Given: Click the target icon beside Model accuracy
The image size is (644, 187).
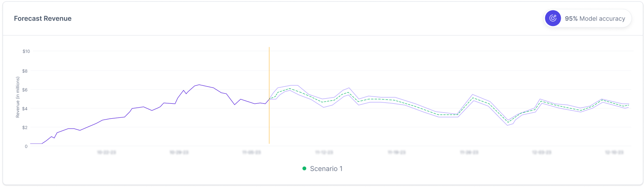Looking at the screenshot, I should [x=553, y=18].
